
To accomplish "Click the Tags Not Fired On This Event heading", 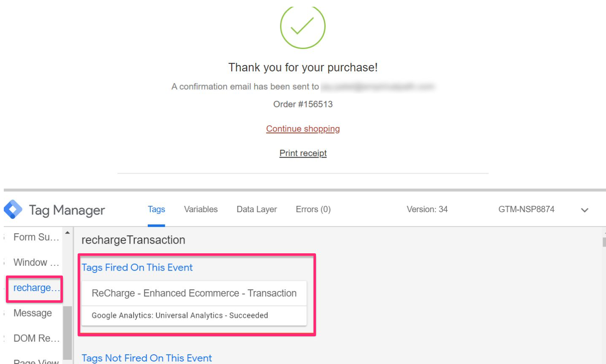I will pos(146,358).
